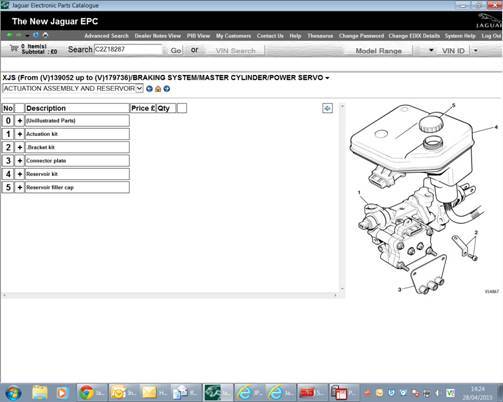Open Google Chrome from the taskbar
The height and width of the screenshot is (402, 503).
tap(87, 393)
